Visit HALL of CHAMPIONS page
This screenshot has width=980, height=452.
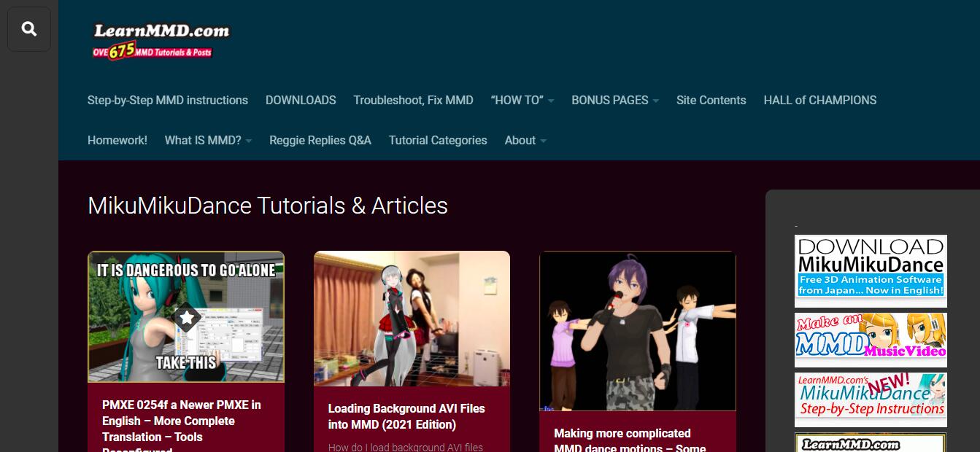820,100
